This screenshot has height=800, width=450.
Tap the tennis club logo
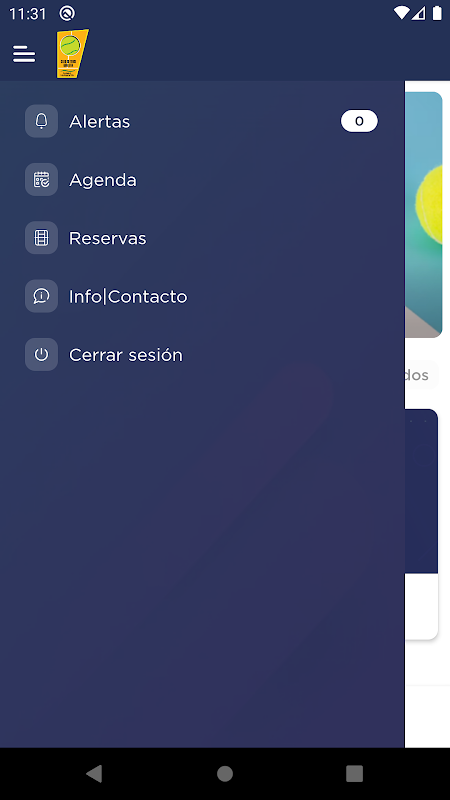[72, 54]
